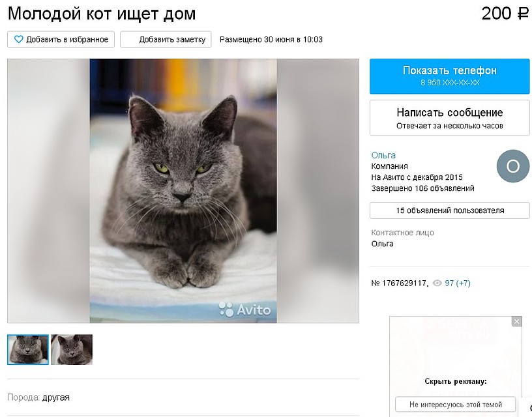Select the first cat thumbnail
This screenshot has width=532, height=417.
click(x=28, y=349)
